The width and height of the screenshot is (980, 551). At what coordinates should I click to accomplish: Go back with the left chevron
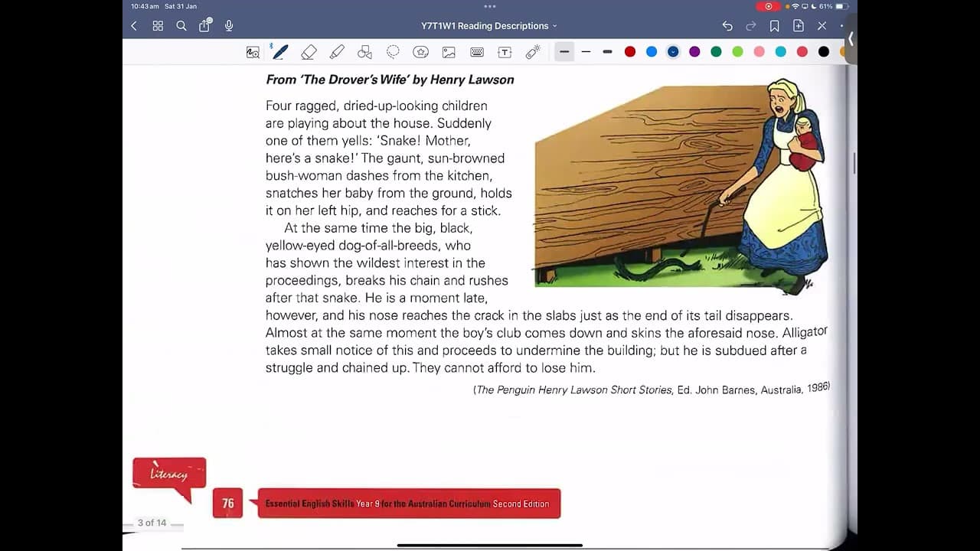pos(134,26)
